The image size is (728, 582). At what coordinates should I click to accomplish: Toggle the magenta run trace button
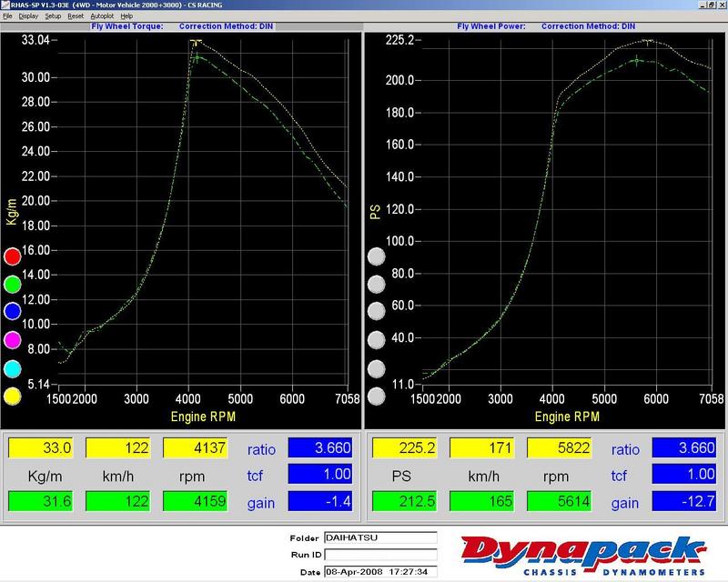pyautogui.click(x=13, y=340)
